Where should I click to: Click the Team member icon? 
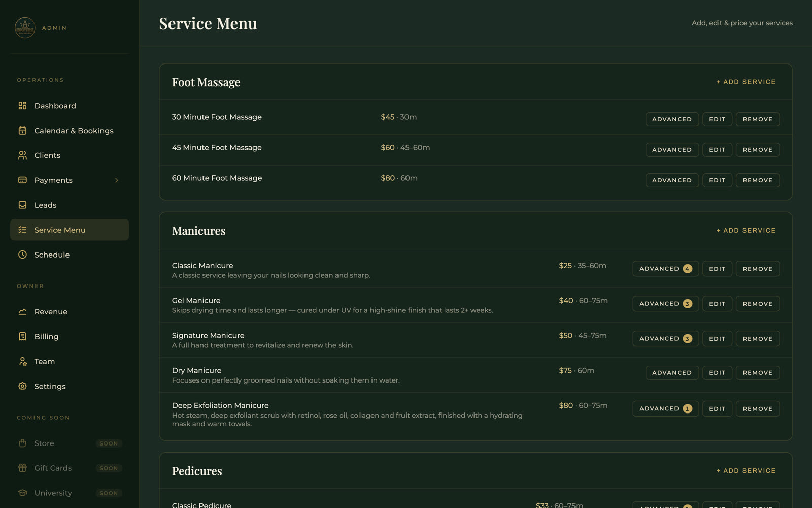tap(22, 362)
